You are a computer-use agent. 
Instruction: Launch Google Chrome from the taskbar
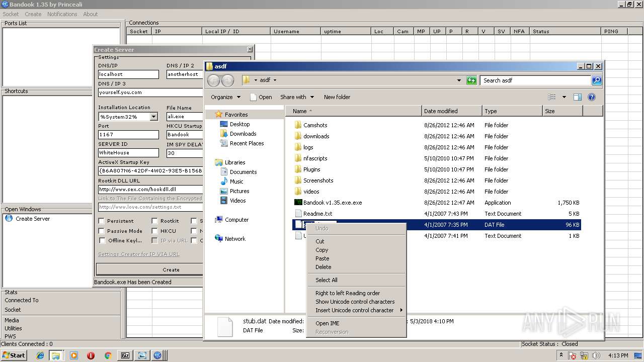[x=108, y=355]
